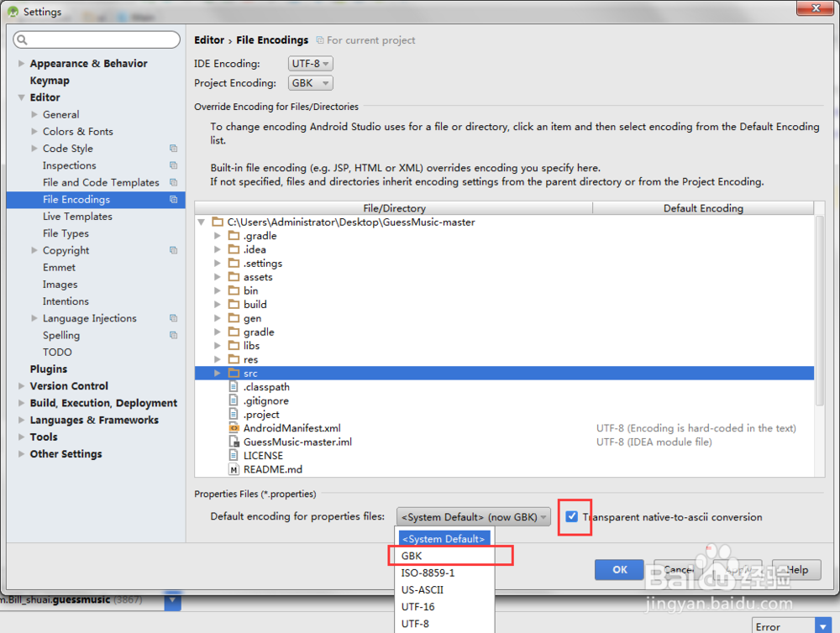
Task: Click the README.md markdown file icon
Action: pyautogui.click(x=234, y=469)
